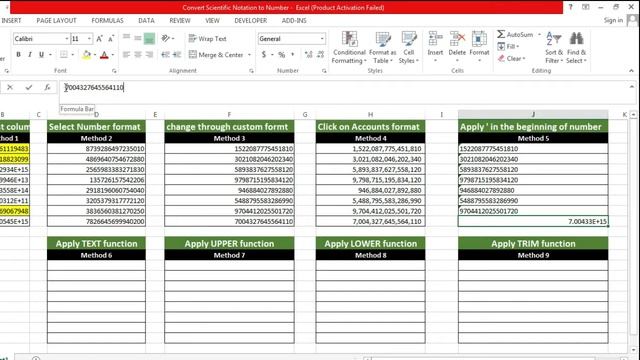Decrease font size with shrink icon
The width and height of the screenshot is (640, 360).
coord(111,39)
